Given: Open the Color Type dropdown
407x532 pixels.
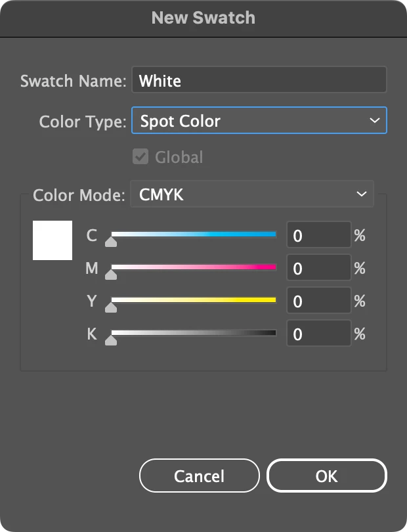Looking at the screenshot, I should (259, 121).
